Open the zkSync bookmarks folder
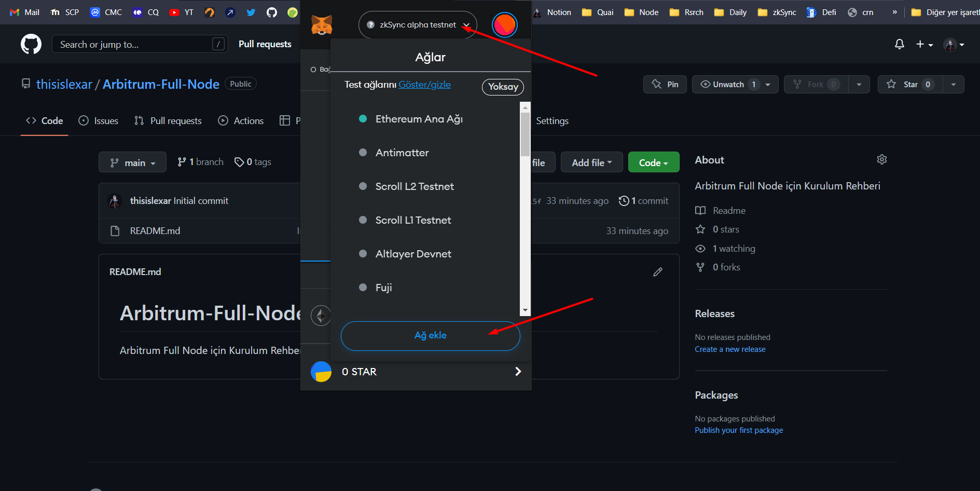Screen dimensions: 980x491 [x=777, y=12]
